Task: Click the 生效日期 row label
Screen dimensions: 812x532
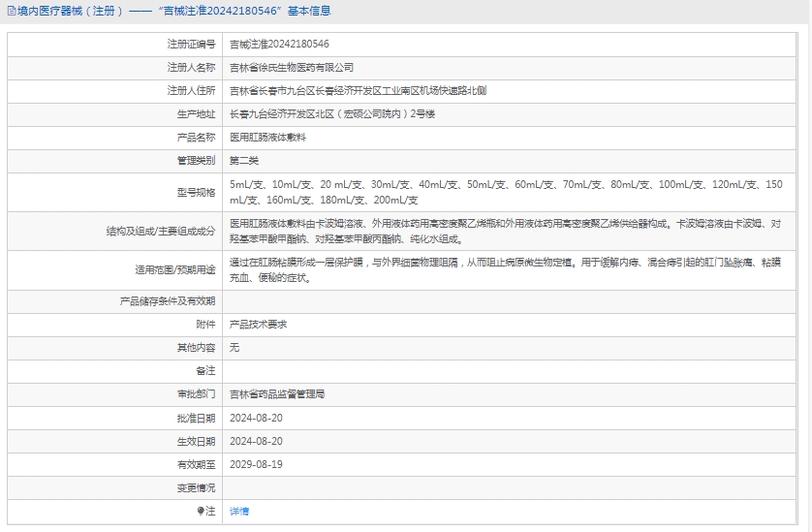Action: [196, 441]
